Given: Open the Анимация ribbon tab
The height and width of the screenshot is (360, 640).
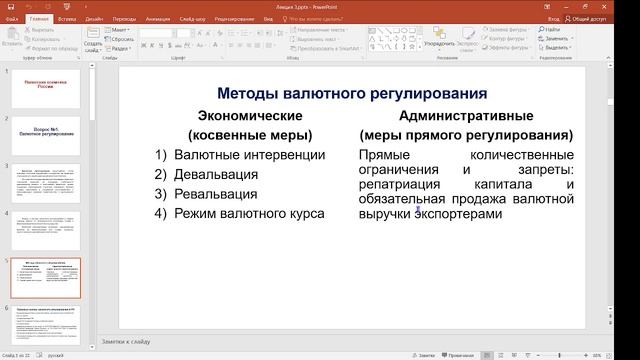Looking at the screenshot, I should [x=158, y=19].
